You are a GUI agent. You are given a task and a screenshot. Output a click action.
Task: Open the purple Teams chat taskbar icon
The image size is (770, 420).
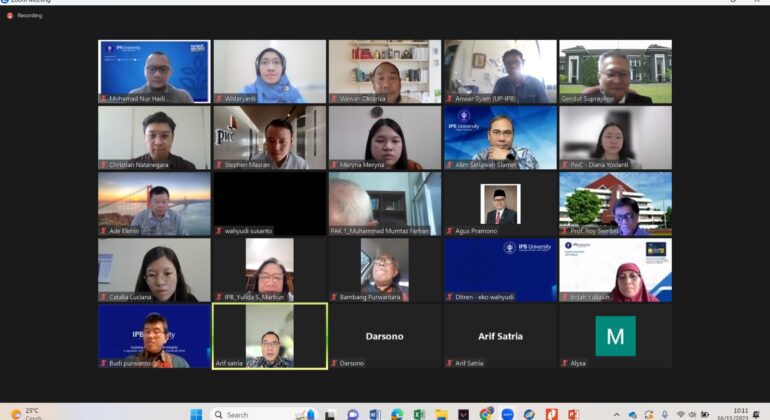pos(353,415)
